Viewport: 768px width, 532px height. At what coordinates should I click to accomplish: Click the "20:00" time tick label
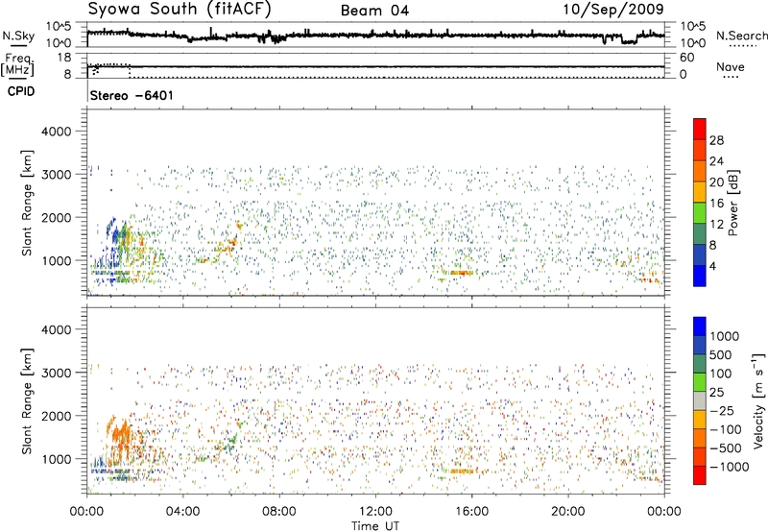pos(567,512)
